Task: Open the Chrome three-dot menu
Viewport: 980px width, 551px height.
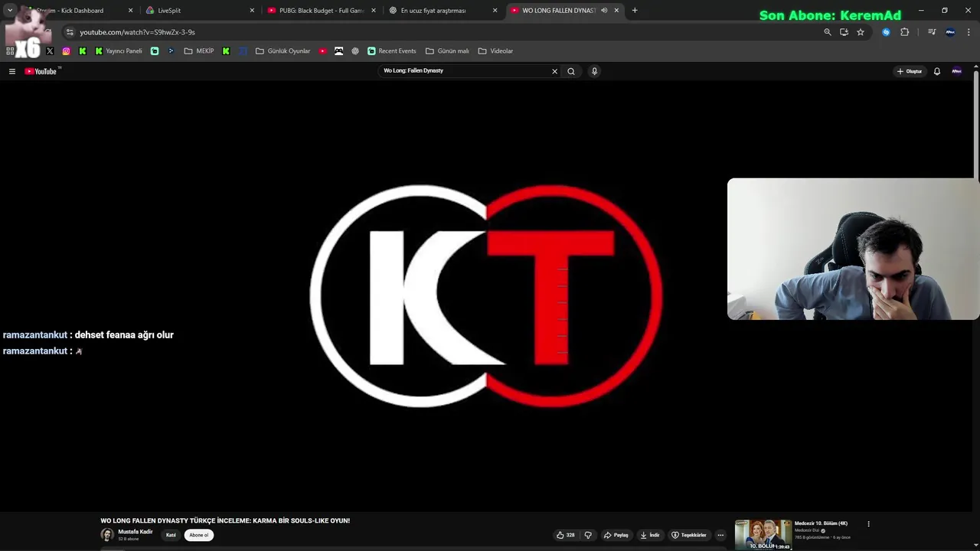Action: click(x=969, y=32)
